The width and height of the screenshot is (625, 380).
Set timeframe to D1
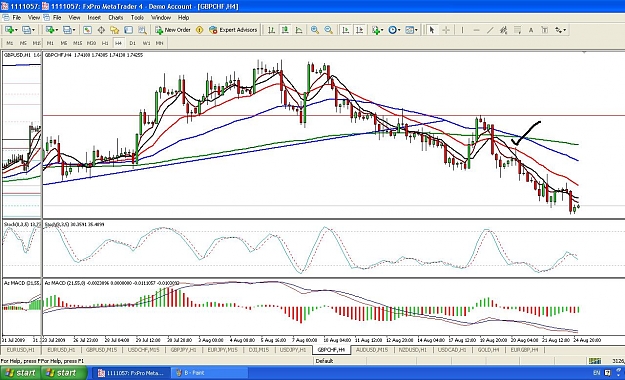pyautogui.click(x=132, y=43)
